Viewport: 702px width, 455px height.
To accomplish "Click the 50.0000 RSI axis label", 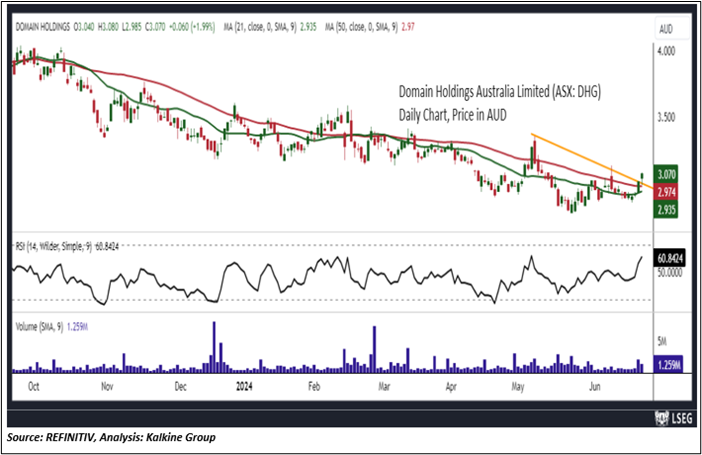I will click(669, 272).
